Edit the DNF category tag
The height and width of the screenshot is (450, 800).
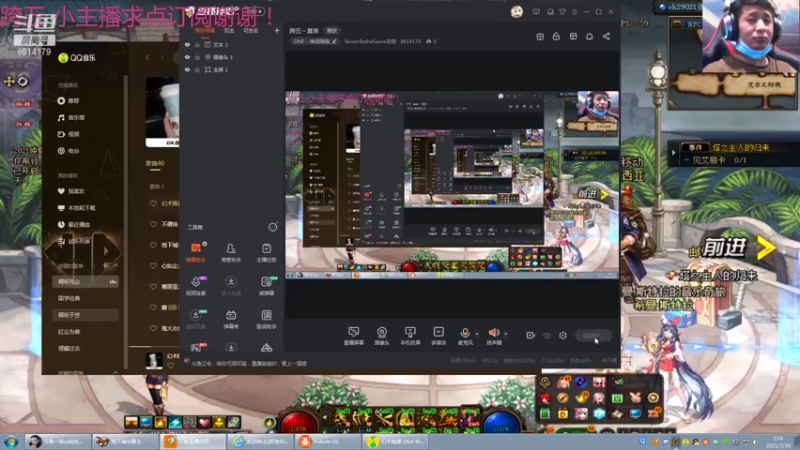coord(315,41)
